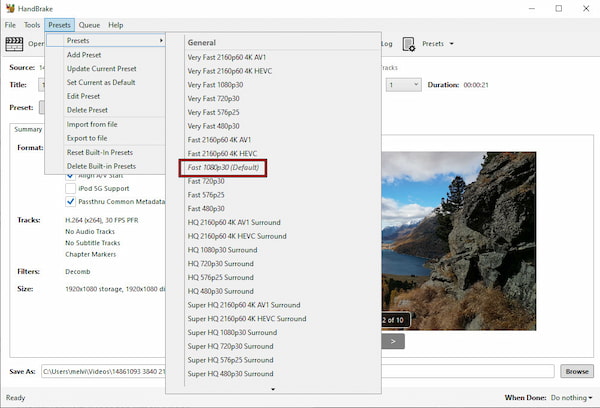Pick the Very Fast 720p30 preset
Screen dimensions: 600x408
[213, 99]
